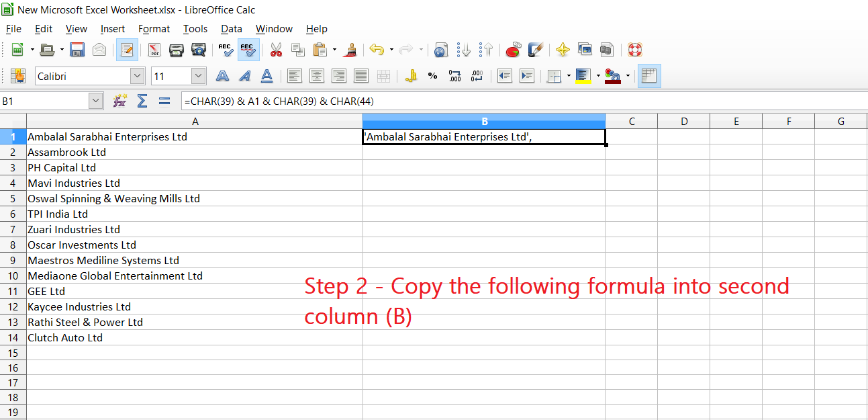Expand the Background Color dropdown arrow

click(x=598, y=76)
